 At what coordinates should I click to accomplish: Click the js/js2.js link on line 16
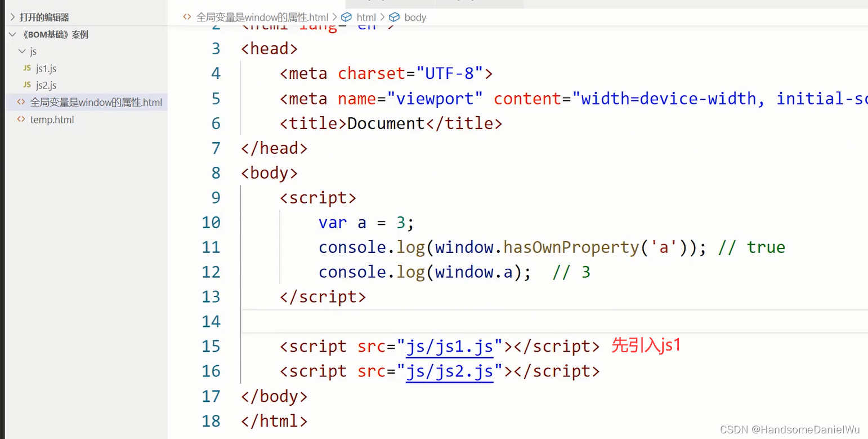(x=449, y=371)
